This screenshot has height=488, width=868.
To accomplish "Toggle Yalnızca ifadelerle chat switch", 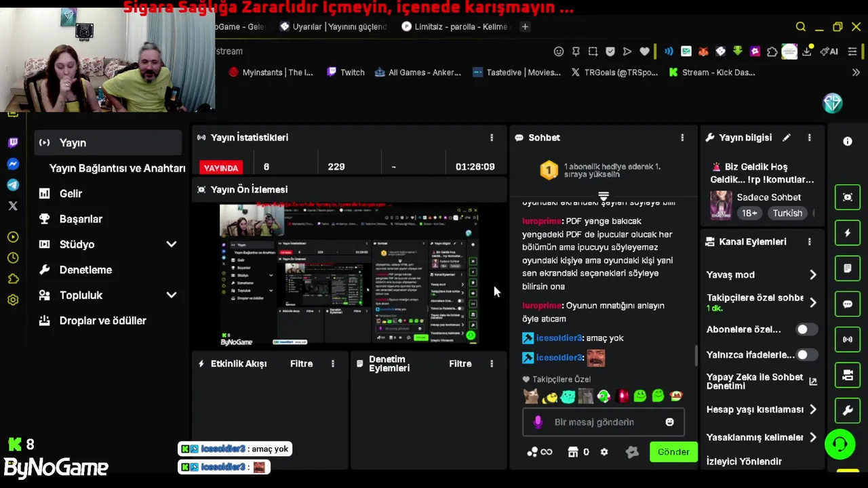I will click(806, 354).
